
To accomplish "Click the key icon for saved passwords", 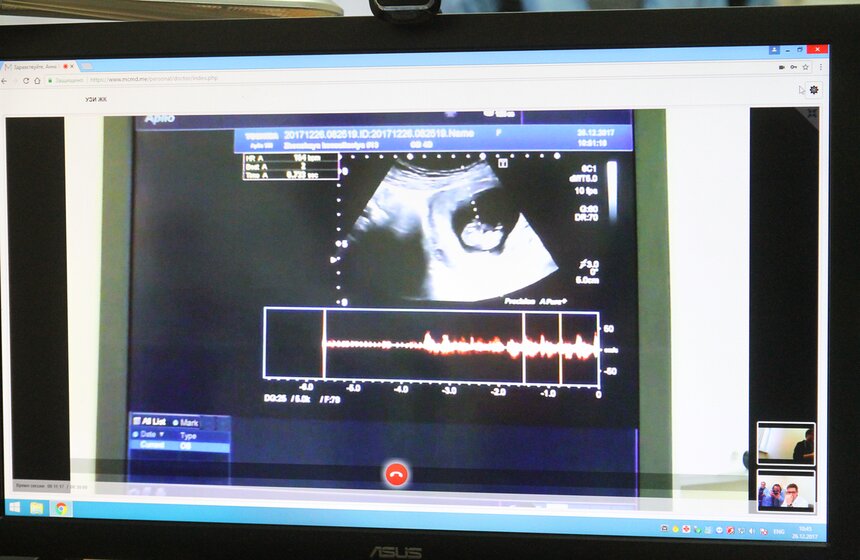I will coord(793,67).
